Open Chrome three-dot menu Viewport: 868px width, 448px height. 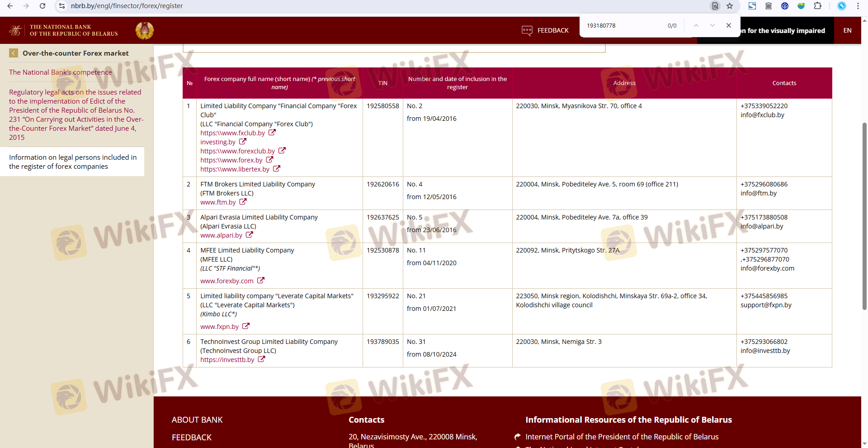tap(858, 6)
